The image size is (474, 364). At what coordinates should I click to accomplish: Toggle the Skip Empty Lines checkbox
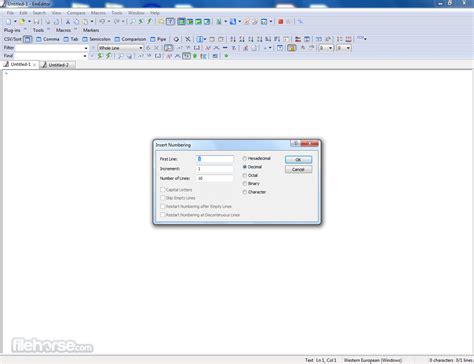click(x=163, y=198)
